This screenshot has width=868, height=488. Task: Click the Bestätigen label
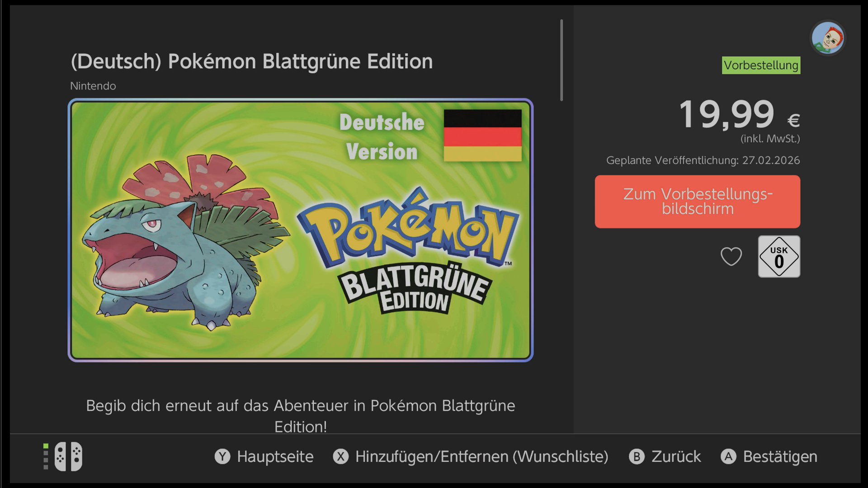780,457
